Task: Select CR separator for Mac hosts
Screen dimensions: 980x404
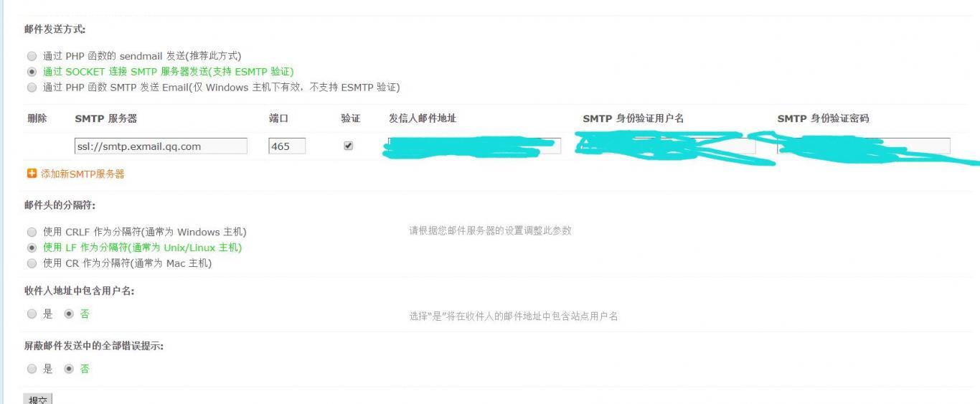Action: tap(31, 263)
